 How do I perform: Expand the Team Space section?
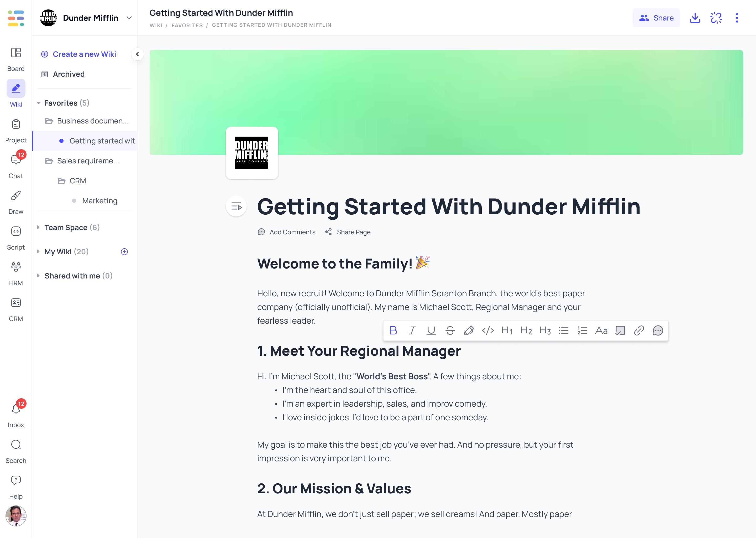38,227
